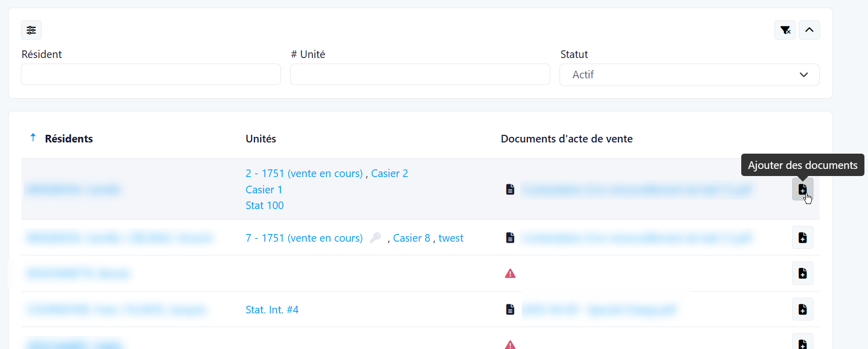Open the Stat. Int. #4 link
This screenshot has height=349, width=868.
coord(272,310)
